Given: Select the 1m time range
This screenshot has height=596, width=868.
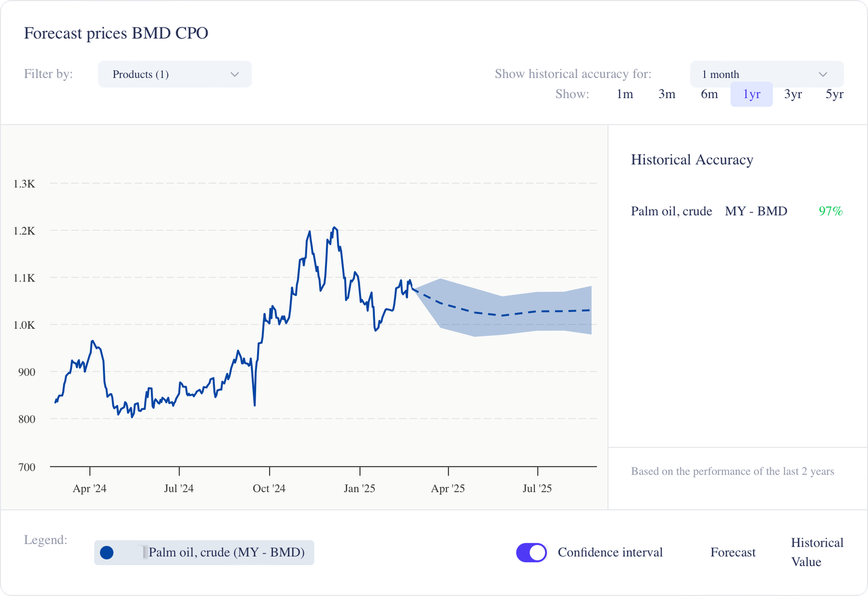Looking at the screenshot, I should click(x=624, y=94).
